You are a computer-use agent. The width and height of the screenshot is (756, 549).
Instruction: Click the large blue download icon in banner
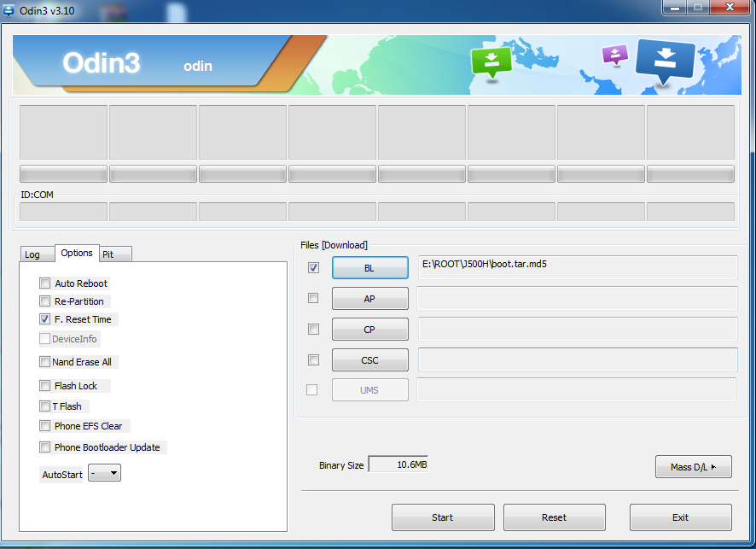click(666, 61)
